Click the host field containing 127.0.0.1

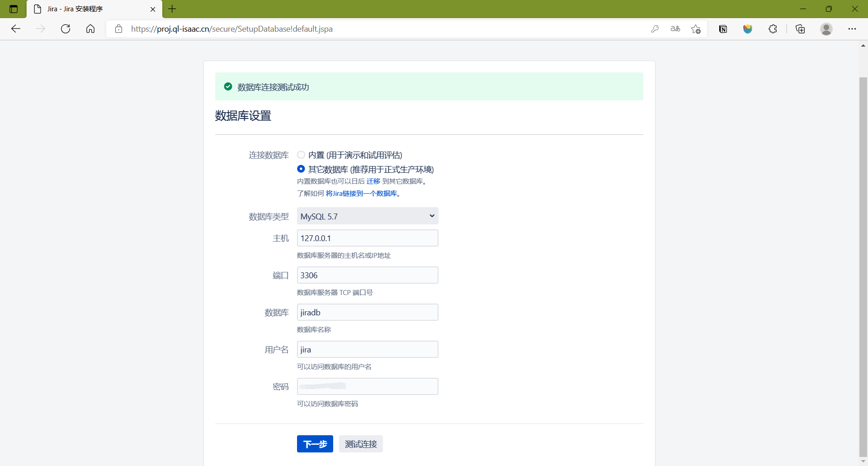367,238
